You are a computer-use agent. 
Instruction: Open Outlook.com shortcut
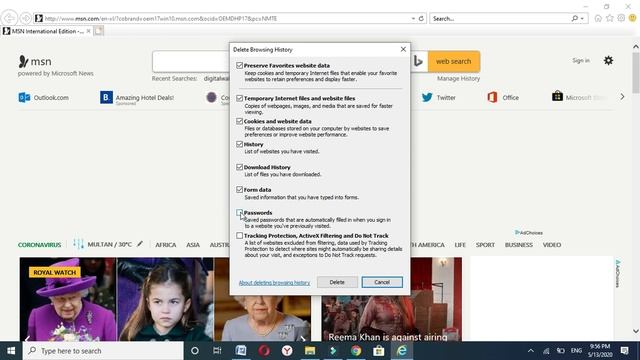click(x=44, y=98)
